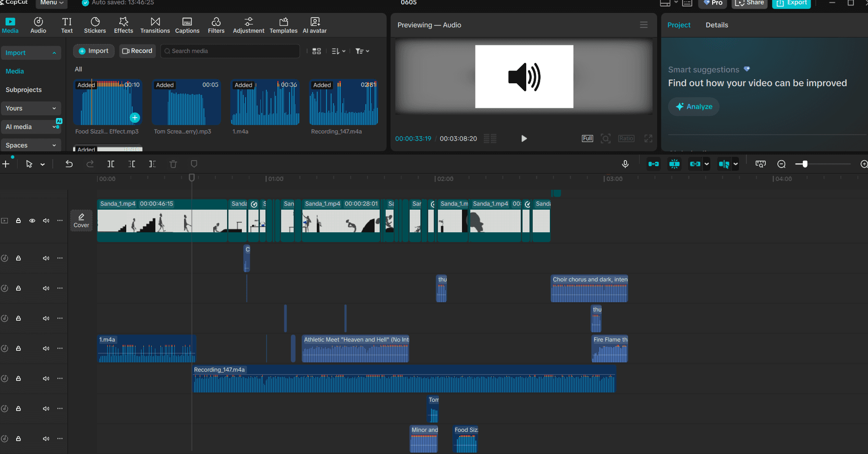Viewport: 868px width, 454px height.
Task: Hide the Sanda_1.mp4 video track
Action: 32,221
